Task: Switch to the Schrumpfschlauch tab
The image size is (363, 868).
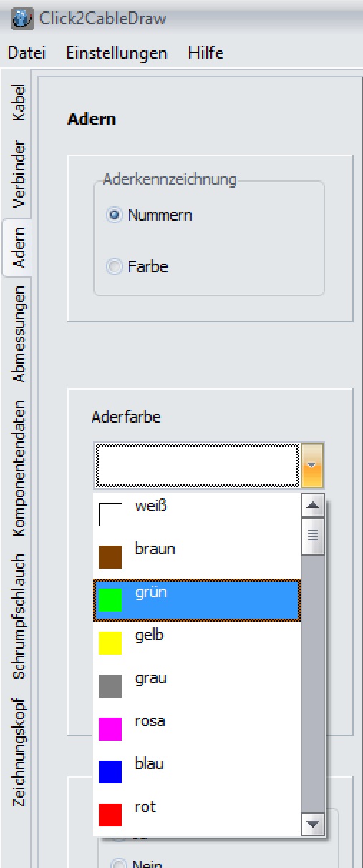Action: point(19,615)
